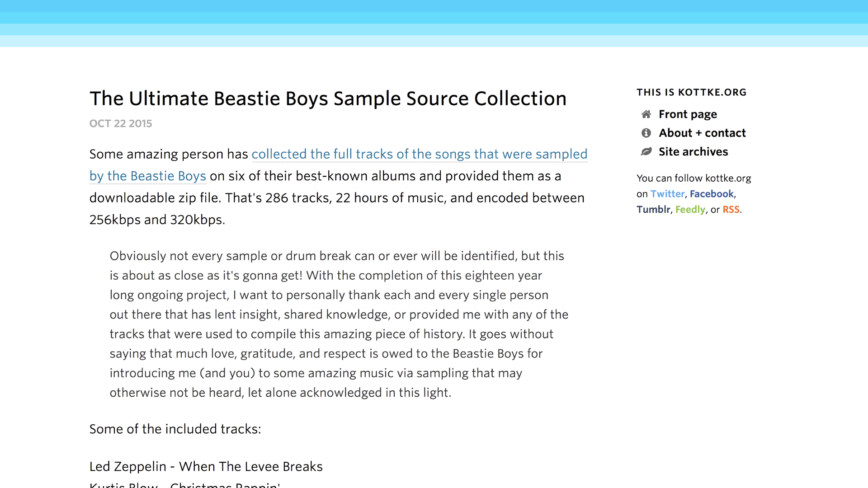Open the Facebook follow link
The image size is (868, 488).
pyautogui.click(x=712, y=194)
